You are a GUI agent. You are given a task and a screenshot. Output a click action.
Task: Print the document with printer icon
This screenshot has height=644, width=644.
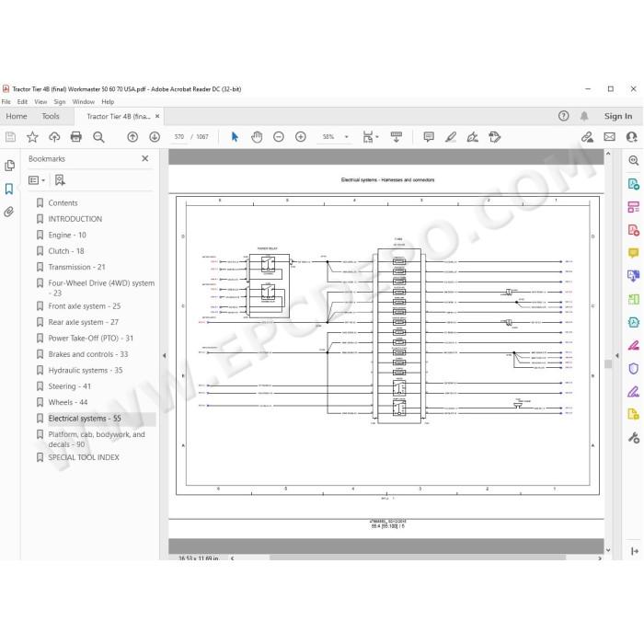pyautogui.click(x=76, y=137)
